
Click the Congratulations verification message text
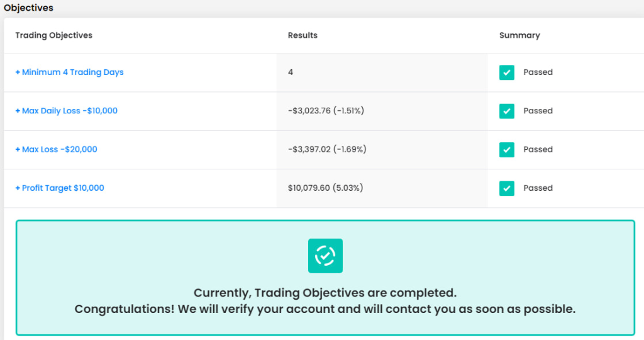(325, 309)
